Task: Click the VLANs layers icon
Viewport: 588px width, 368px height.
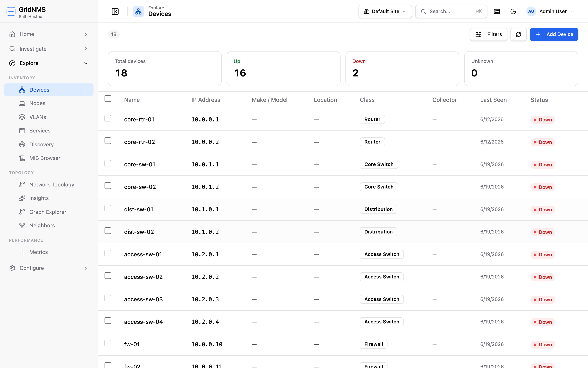Action: pyautogui.click(x=22, y=117)
